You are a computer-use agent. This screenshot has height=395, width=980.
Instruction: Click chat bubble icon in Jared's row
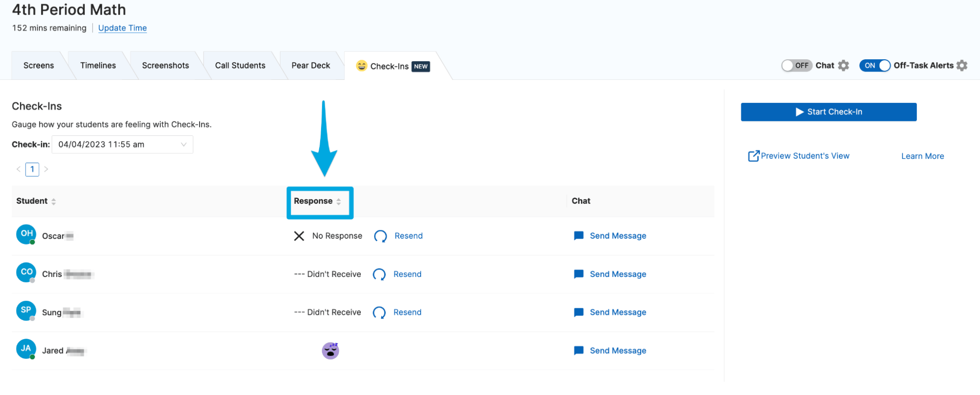click(578, 350)
